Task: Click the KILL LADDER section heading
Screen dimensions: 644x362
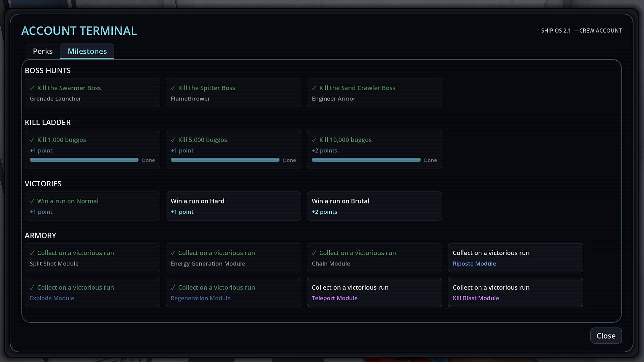Action: point(48,122)
